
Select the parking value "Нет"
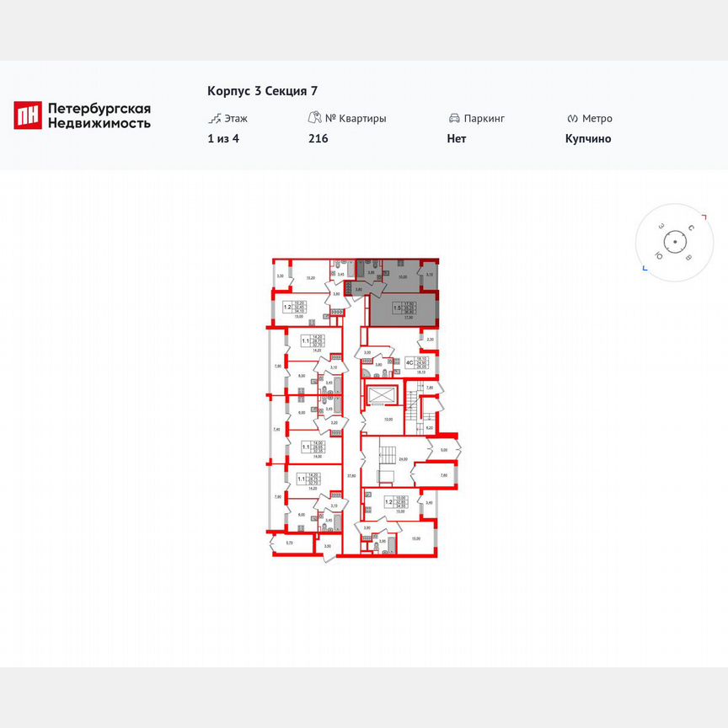(457, 138)
